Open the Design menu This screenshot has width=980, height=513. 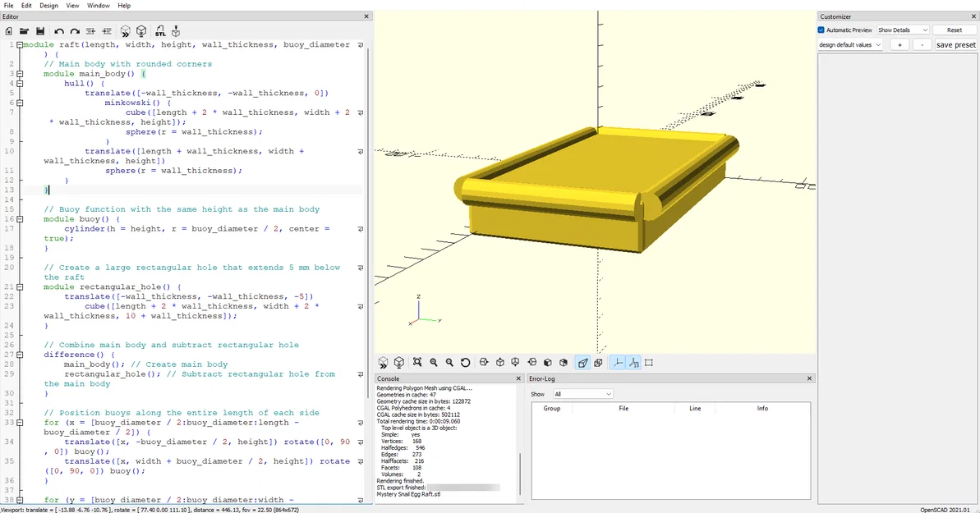pyautogui.click(x=48, y=6)
